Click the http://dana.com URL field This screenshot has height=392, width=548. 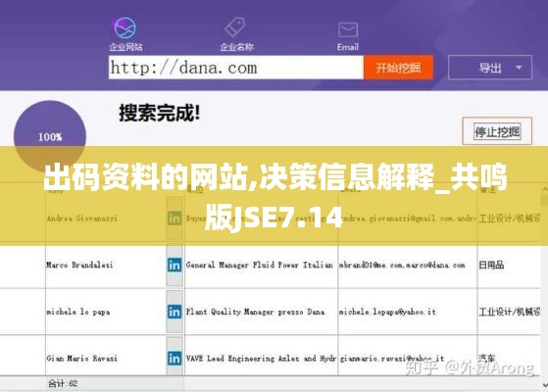pyautogui.click(x=236, y=68)
